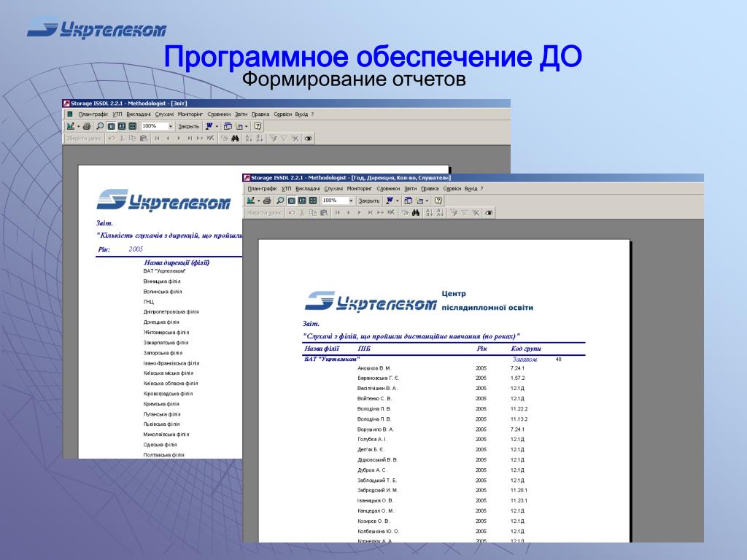Select the Zoom magnifier in the Звіт window

coord(100,126)
